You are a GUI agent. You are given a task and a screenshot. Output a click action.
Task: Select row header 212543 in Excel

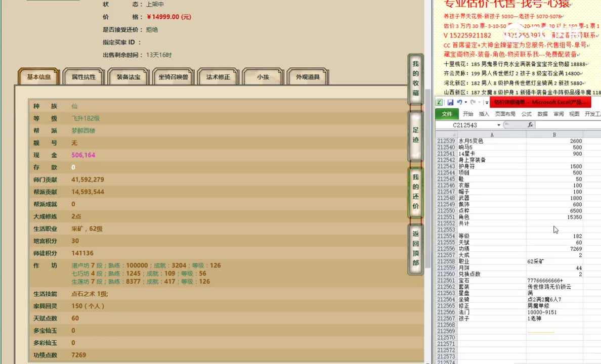[x=446, y=166]
